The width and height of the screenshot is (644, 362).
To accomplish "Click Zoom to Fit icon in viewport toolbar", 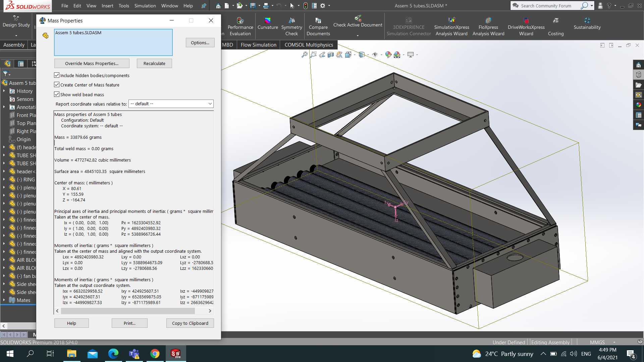I will [x=304, y=55].
